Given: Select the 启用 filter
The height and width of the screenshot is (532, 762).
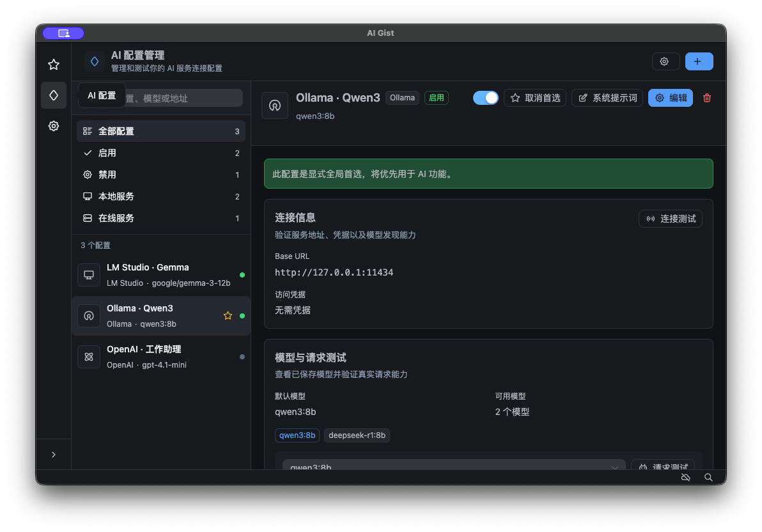Looking at the screenshot, I should coord(161,153).
